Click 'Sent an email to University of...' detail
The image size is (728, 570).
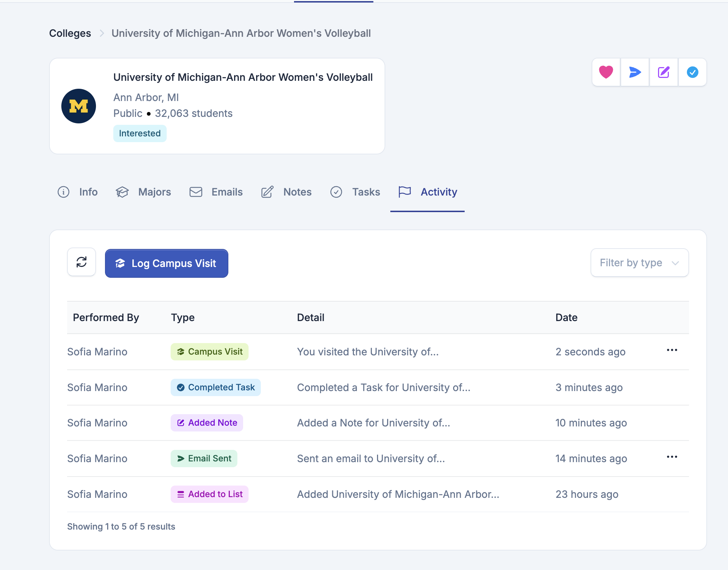coord(371,459)
